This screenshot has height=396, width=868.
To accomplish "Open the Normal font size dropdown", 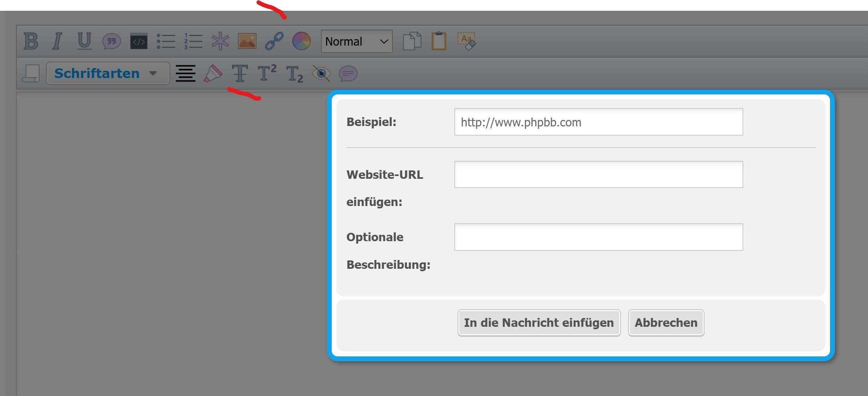I will 356,41.
